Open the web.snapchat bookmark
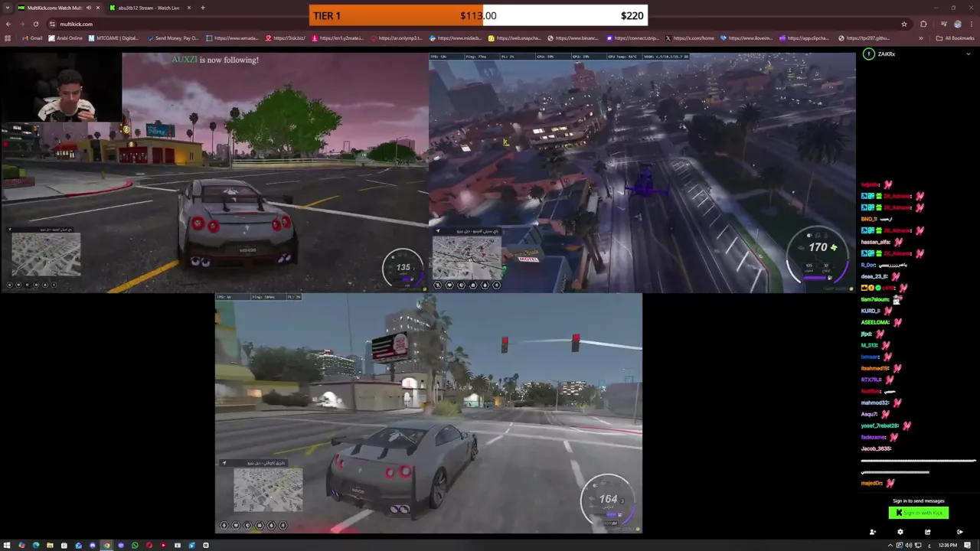 pos(515,37)
